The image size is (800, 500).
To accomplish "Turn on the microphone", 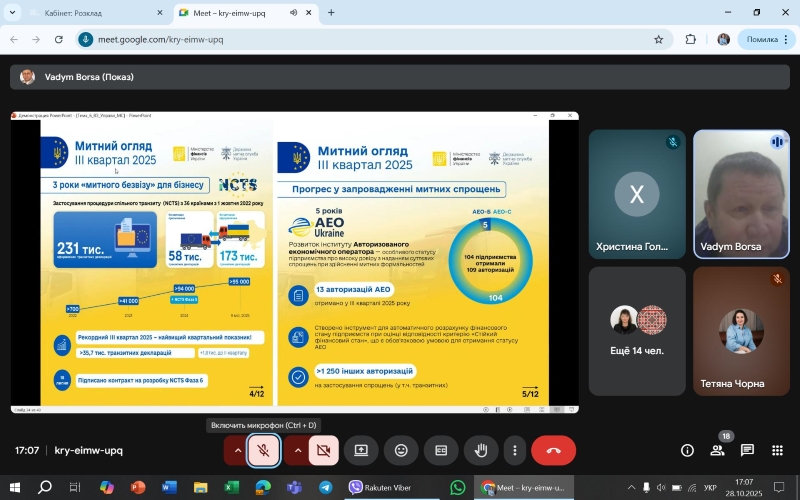I will 264,450.
